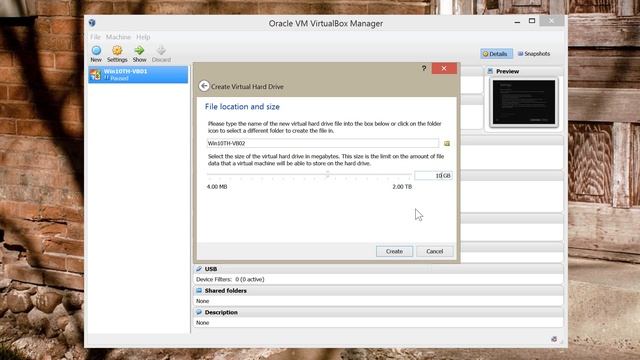640x360 pixels.
Task: Click the '4.00 MB' slider minimum label
Action: click(x=217, y=187)
